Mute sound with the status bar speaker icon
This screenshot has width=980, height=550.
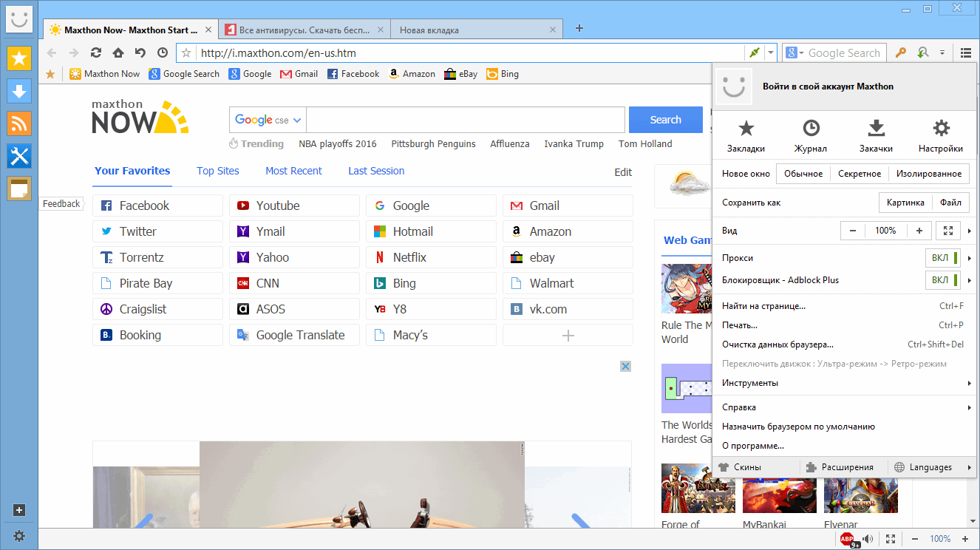[x=868, y=539]
